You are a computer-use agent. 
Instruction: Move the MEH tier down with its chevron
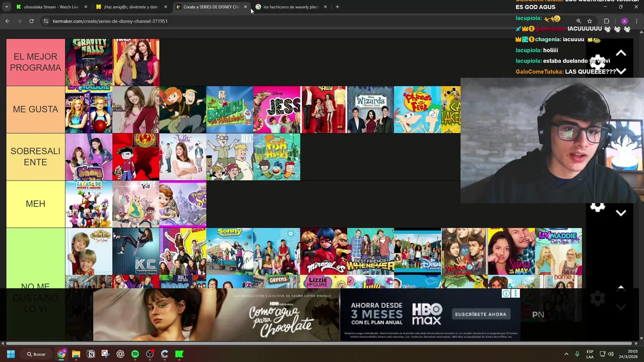point(621,213)
